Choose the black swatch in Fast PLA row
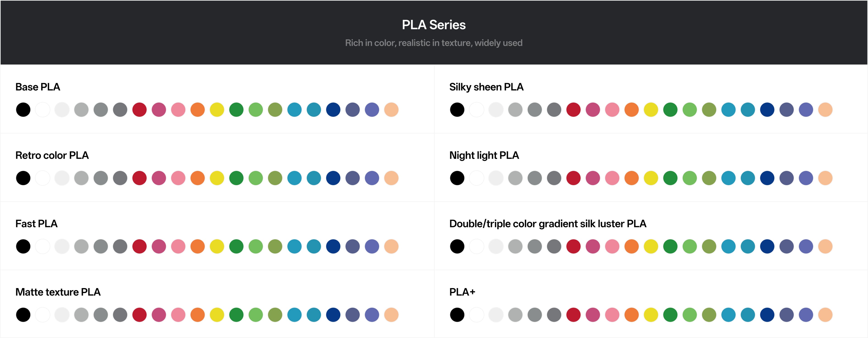868x338 pixels. click(x=23, y=246)
